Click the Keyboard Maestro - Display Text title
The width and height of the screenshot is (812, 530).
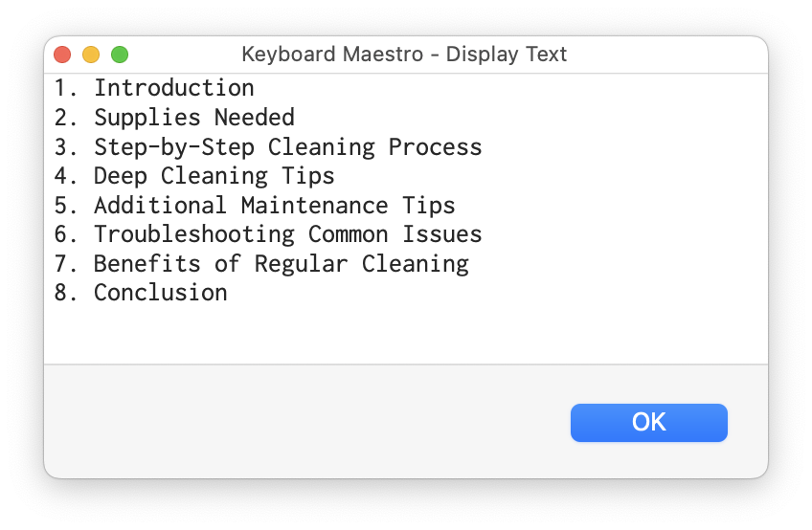click(x=404, y=55)
